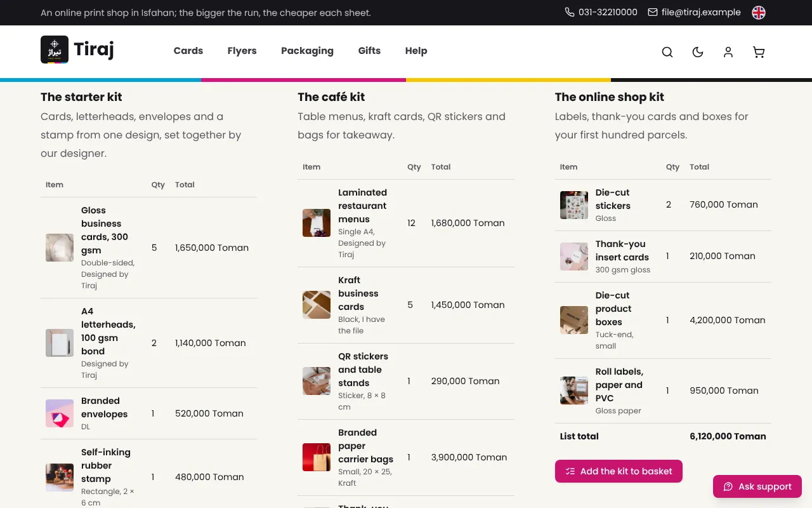Open the search magnifier icon

click(667, 52)
